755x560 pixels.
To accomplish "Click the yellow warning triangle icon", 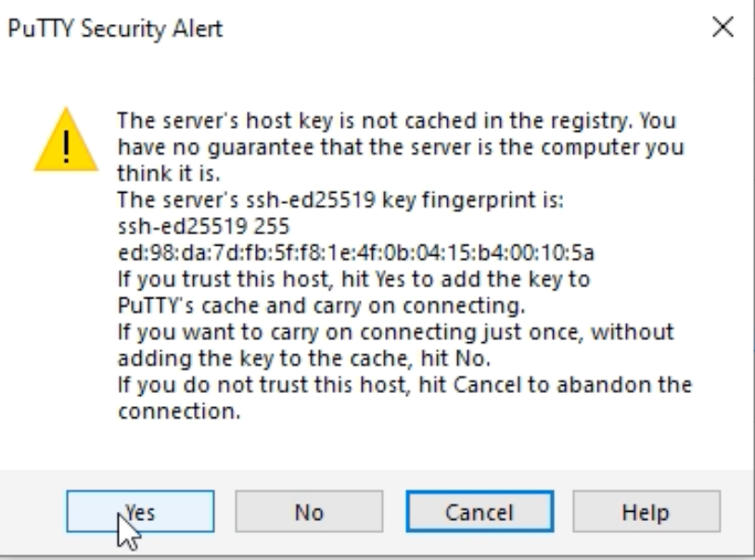I will 66,139.
